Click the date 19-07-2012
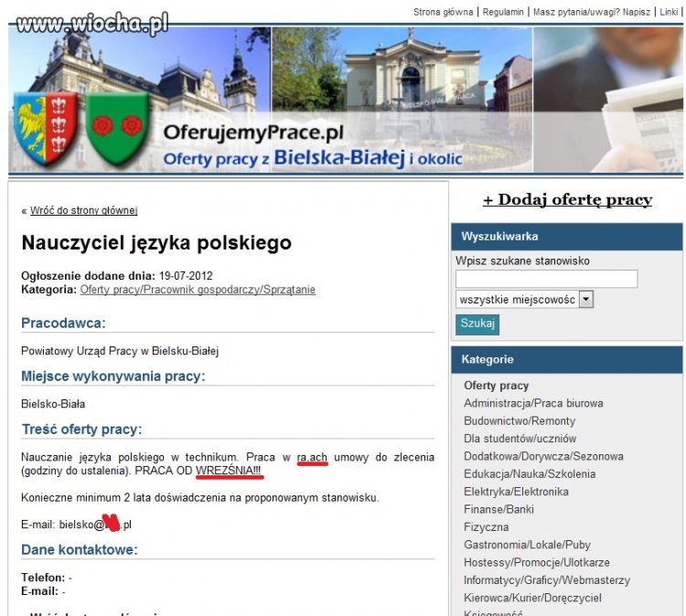The image size is (686, 616). [x=186, y=276]
